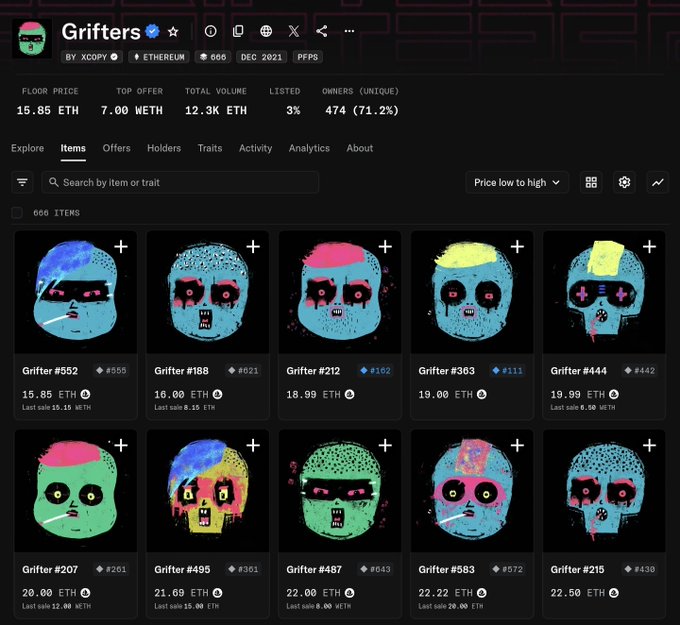The width and height of the screenshot is (680, 625).
Task: Click the 15.85 ETH floor price value
Action: pyautogui.click(x=48, y=111)
